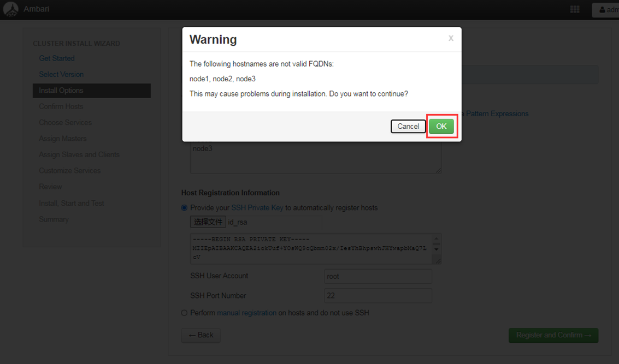This screenshot has width=619, height=364.
Task: Click the id_rsa file name text
Action: 237,222
